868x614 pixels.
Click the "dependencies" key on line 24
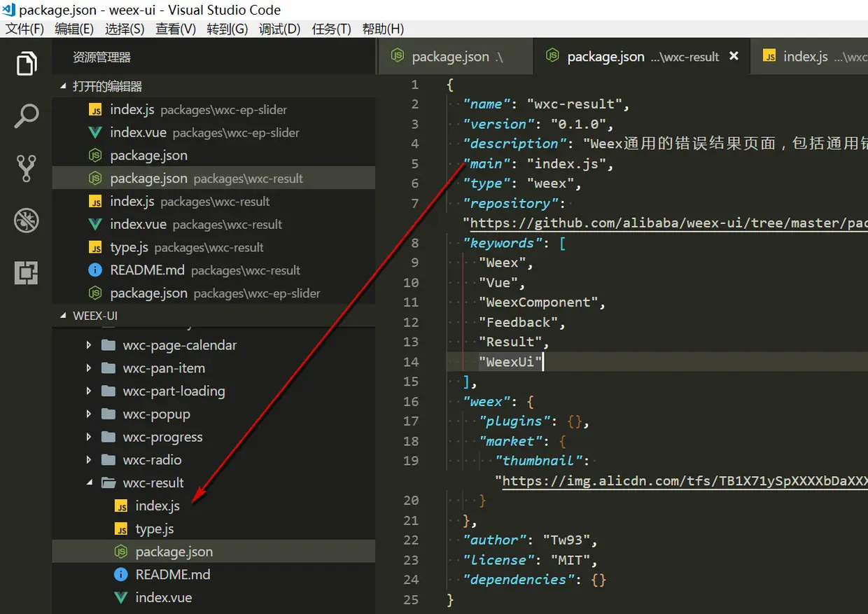518,580
